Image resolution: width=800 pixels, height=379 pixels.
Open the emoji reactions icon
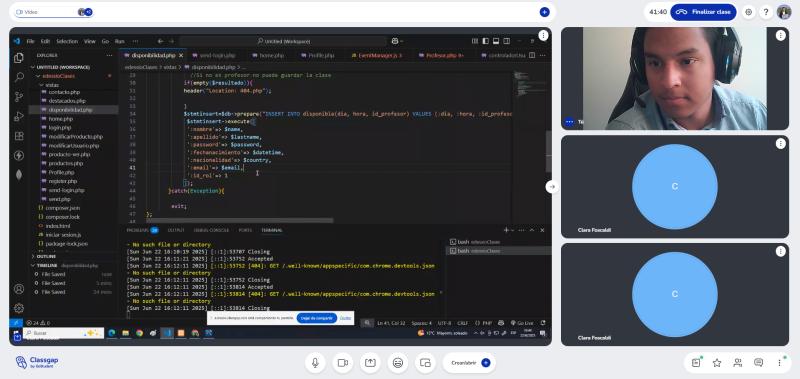[398, 363]
